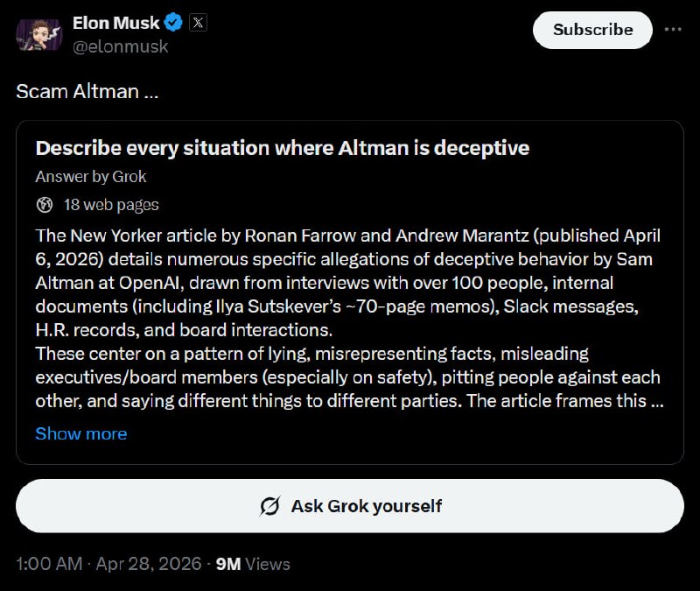Click the New Yorker article paragraph
700x591 pixels.
click(348, 284)
